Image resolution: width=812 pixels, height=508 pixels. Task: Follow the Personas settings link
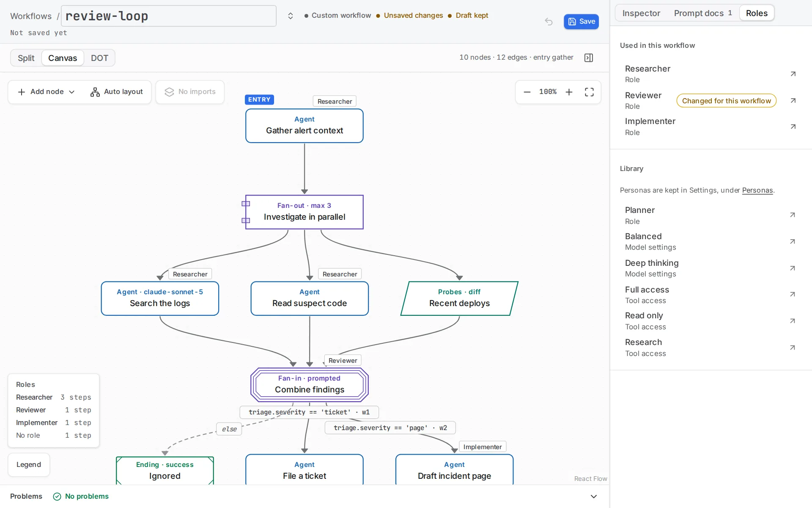pyautogui.click(x=757, y=190)
